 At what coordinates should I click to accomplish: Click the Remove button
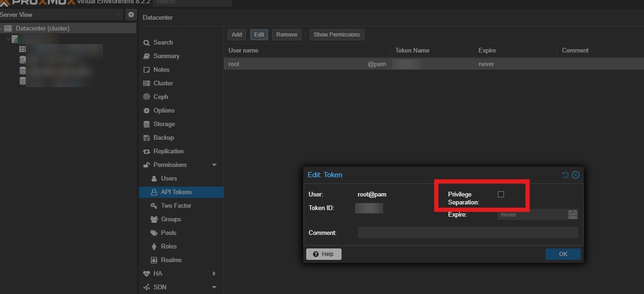(287, 35)
